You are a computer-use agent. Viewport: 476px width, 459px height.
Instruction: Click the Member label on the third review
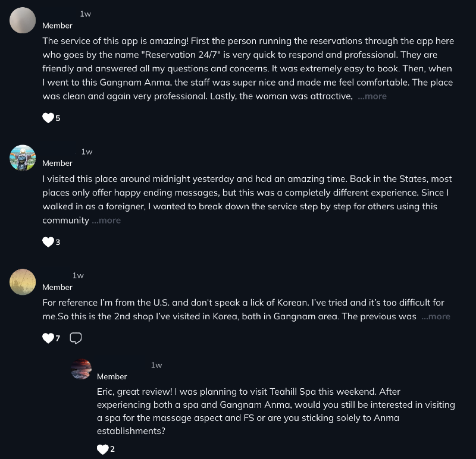point(57,287)
